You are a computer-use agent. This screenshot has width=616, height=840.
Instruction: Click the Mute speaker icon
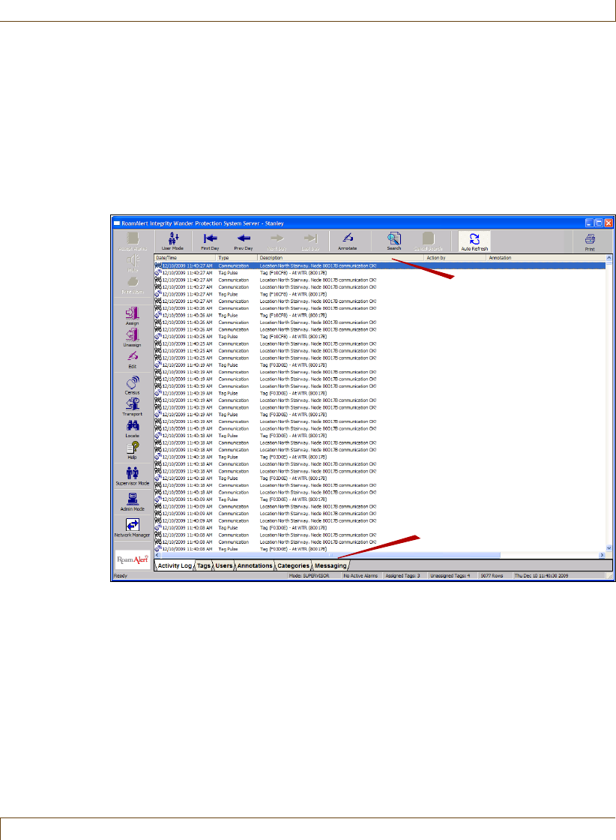point(133,263)
